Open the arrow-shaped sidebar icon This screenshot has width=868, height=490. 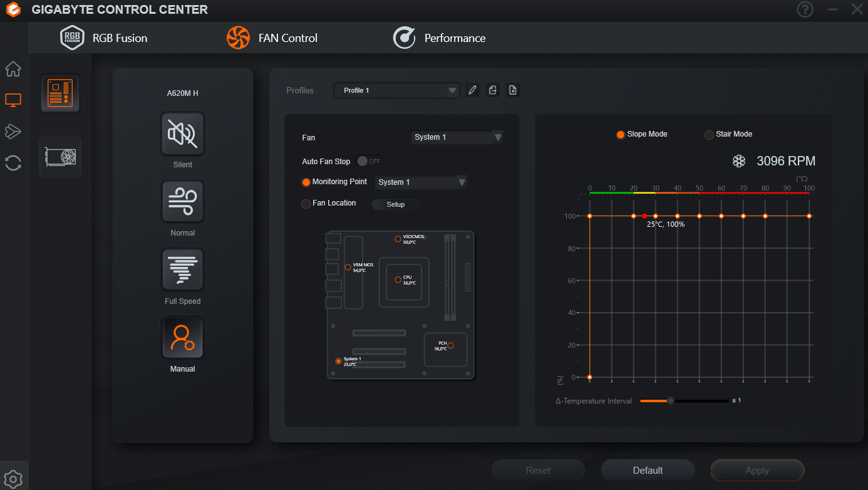pos(13,131)
